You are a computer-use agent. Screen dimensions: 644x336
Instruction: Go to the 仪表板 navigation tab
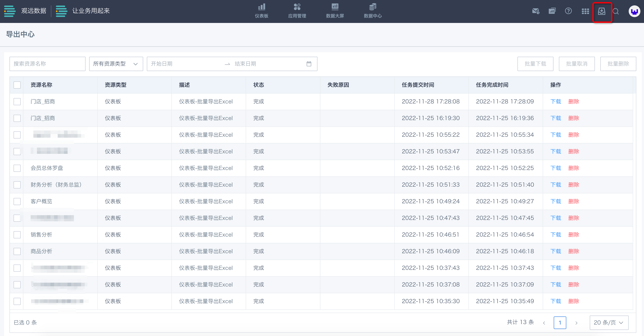pyautogui.click(x=261, y=11)
